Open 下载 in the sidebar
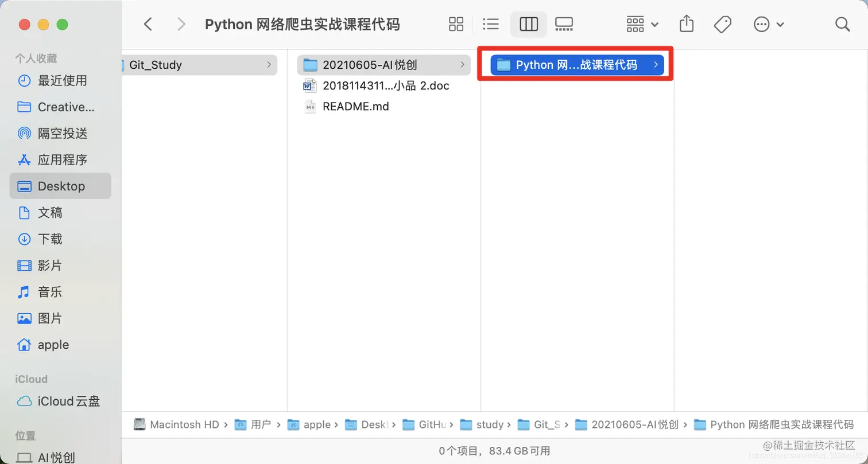 click(60, 239)
